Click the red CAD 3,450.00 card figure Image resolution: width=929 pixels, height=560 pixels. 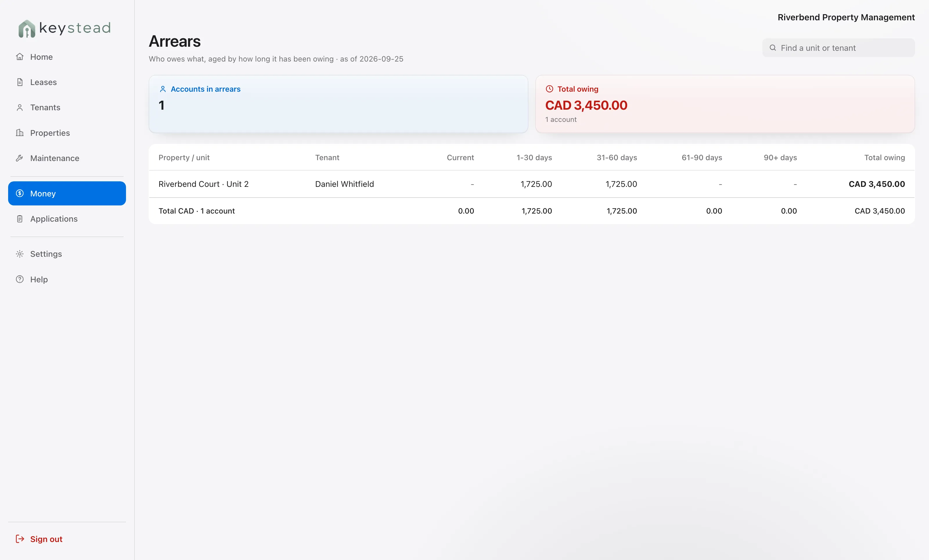click(x=586, y=105)
